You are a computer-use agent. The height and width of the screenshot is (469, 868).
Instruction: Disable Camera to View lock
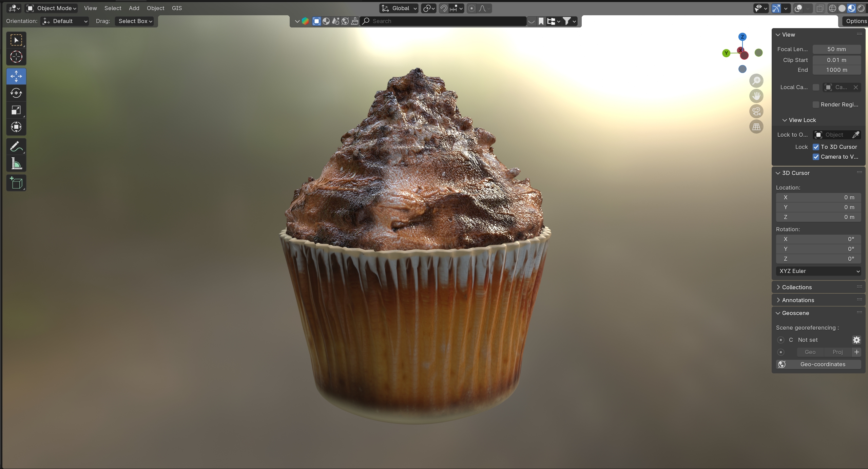[x=816, y=157]
